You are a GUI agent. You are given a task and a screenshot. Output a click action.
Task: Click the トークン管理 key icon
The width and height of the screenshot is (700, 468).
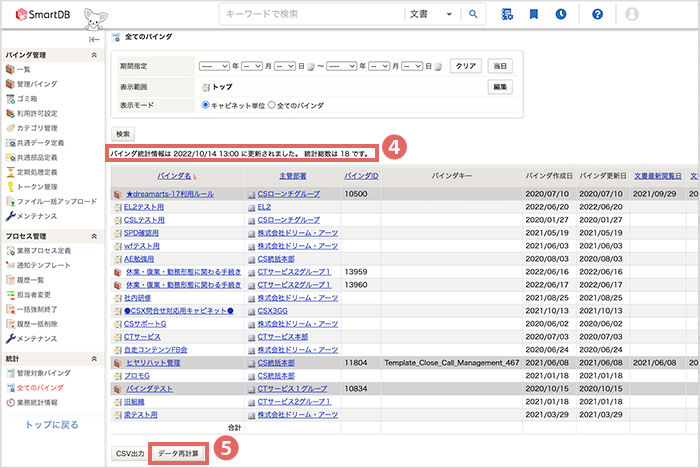(x=10, y=187)
